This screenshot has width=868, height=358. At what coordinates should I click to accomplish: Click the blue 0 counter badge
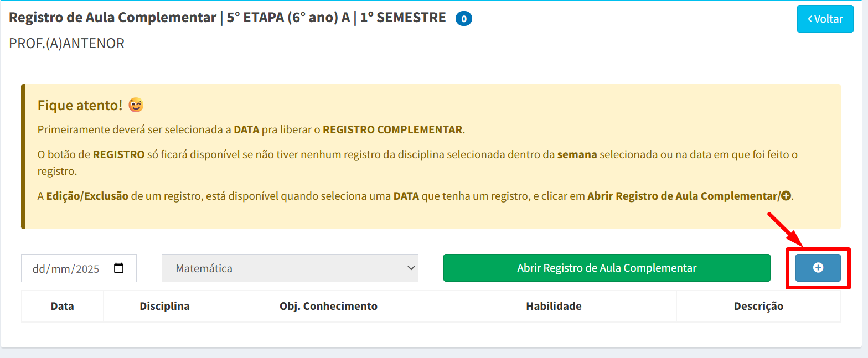(x=464, y=19)
